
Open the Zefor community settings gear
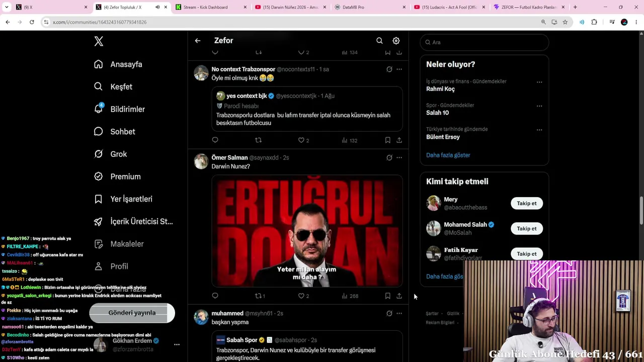pyautogui.click(x=396, y=41)
